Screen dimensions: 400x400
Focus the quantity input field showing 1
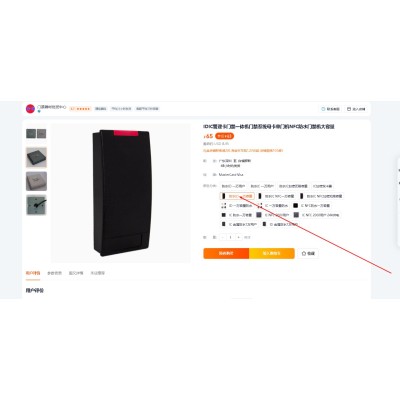pyautogui.click(x=231, y=237)
